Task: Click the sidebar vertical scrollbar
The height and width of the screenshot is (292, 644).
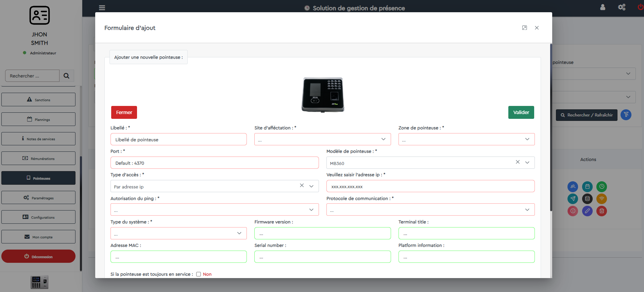Action: click(x=81, y=213)
